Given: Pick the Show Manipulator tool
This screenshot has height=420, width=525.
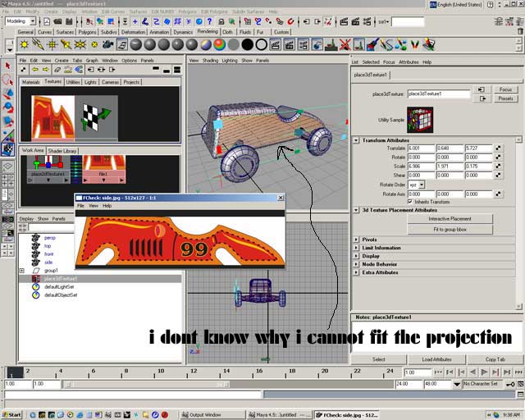Looking at the screenshot, I should 7,135.
